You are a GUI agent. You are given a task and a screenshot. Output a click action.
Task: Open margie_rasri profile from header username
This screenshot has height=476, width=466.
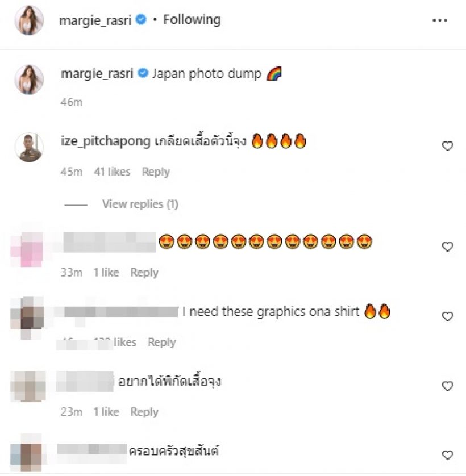tap(95, 20)
